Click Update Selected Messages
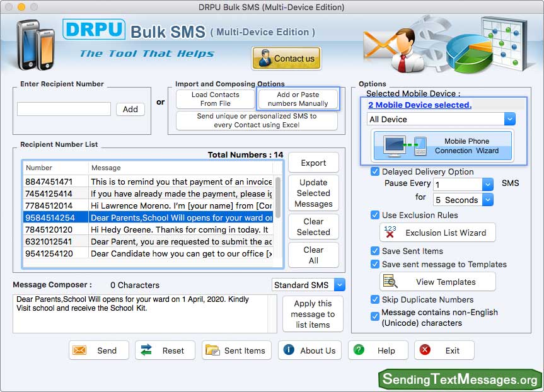544x392 pixels. [313, 193]
